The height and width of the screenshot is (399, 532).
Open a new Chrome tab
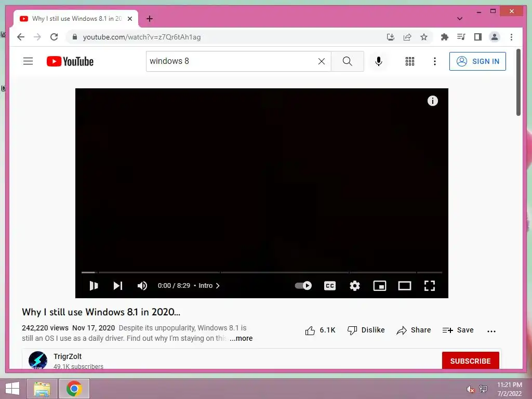tap(149, 19)
